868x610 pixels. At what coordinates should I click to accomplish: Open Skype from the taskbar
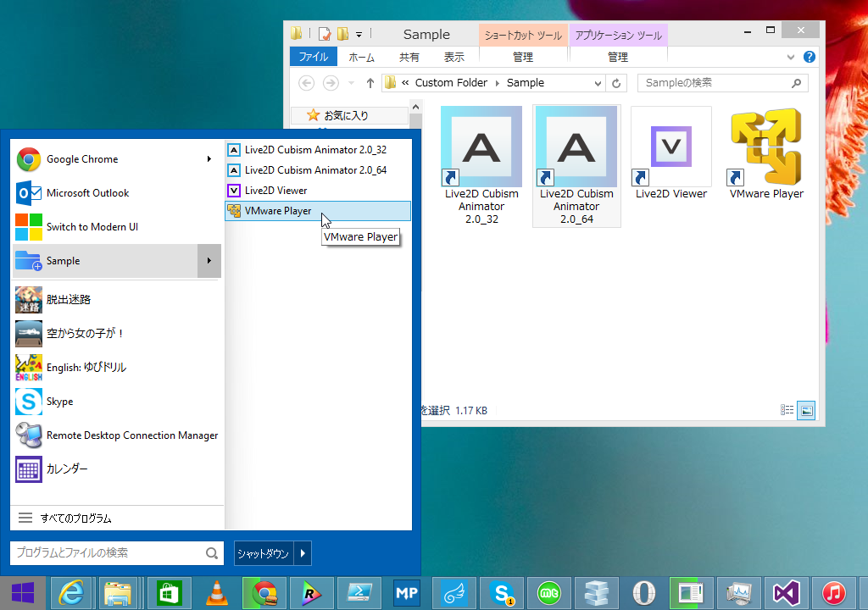tap(502, 593)
